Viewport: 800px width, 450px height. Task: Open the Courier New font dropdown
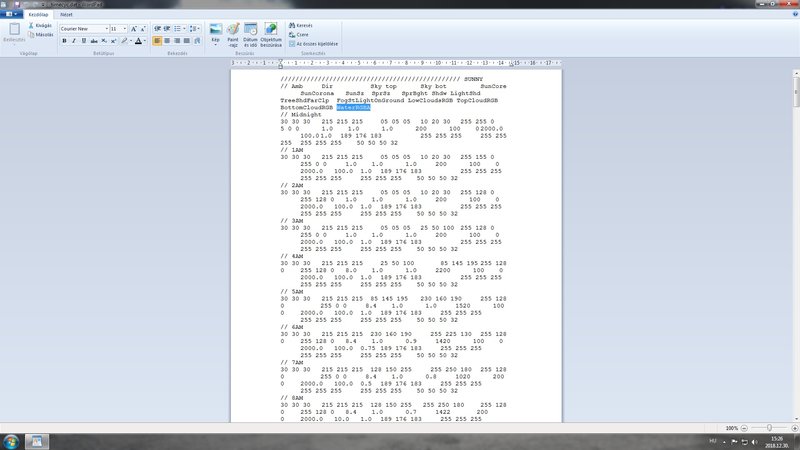[x=107, y=29]
